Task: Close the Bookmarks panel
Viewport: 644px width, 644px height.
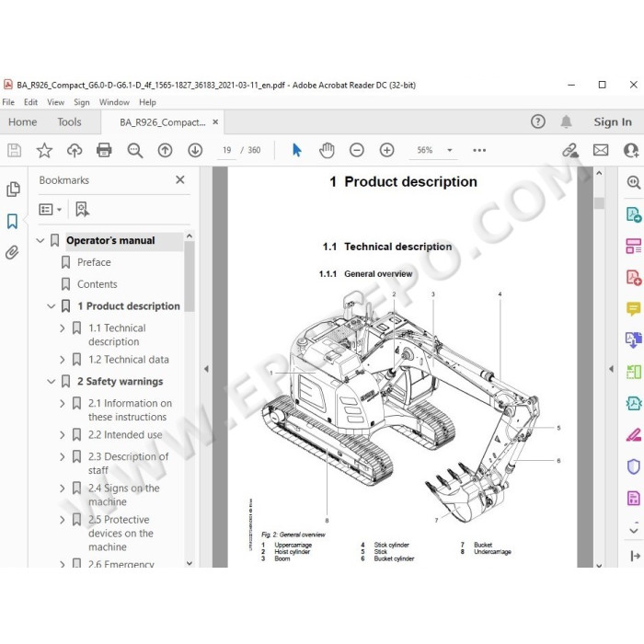Action: click(x=180, y=180)
